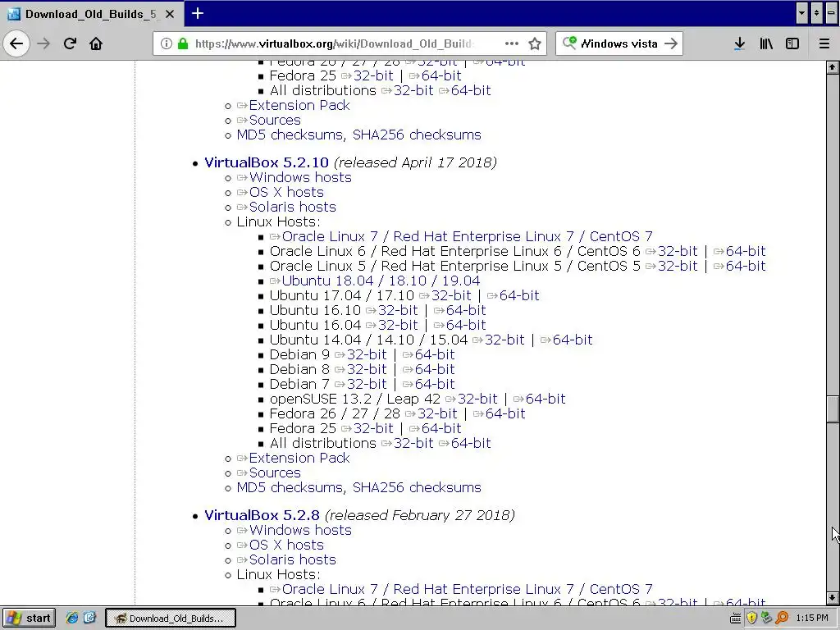Screen dimensions: 840x630
Task: Open the Downloads panel arrow
Action: [x=739, y=43]
